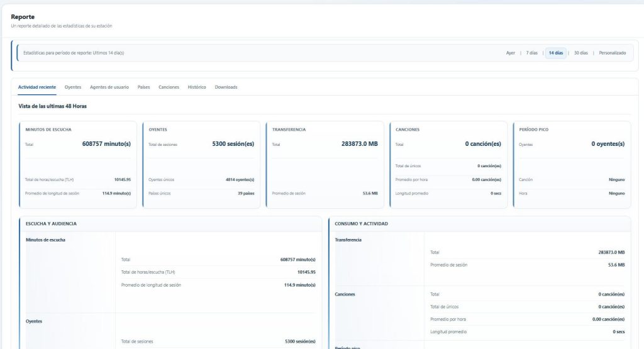Open the Canciones tab

[169, 87]
